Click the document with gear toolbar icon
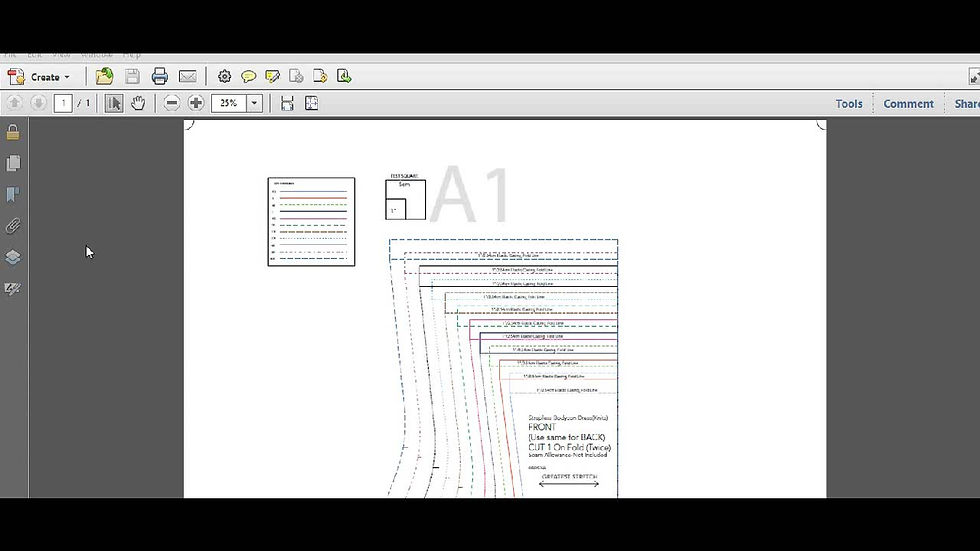 pos(296,76)
